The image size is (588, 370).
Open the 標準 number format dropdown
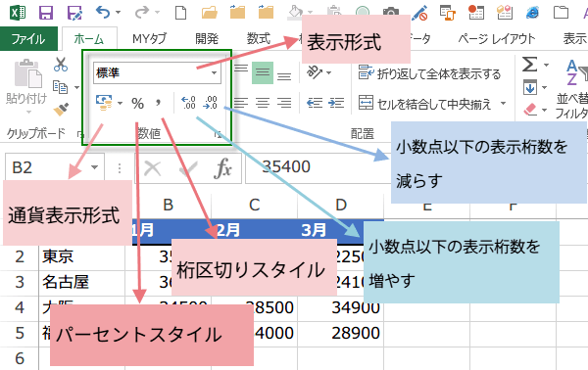pyautogui.click(x=214, y=72)
